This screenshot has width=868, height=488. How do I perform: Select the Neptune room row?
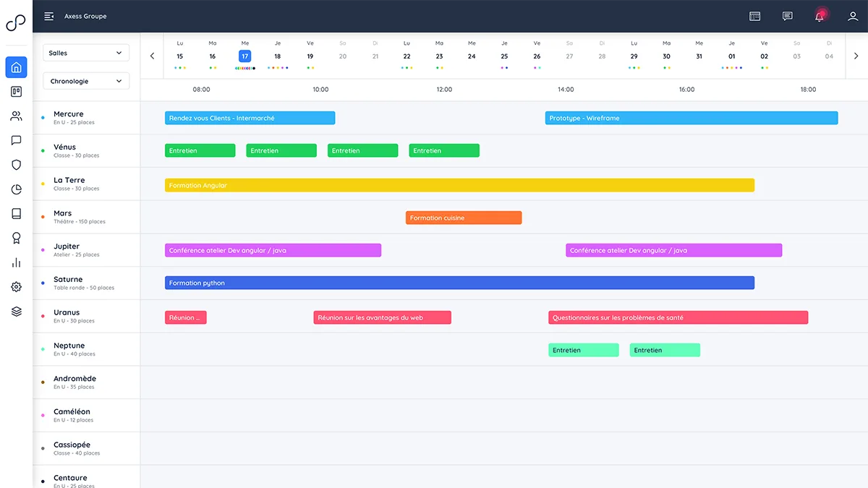(87, 349)
